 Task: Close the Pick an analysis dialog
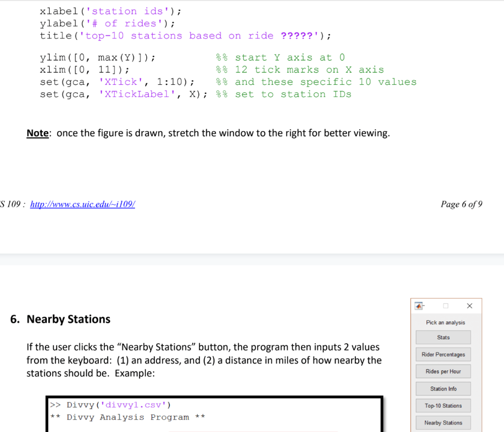469,306
